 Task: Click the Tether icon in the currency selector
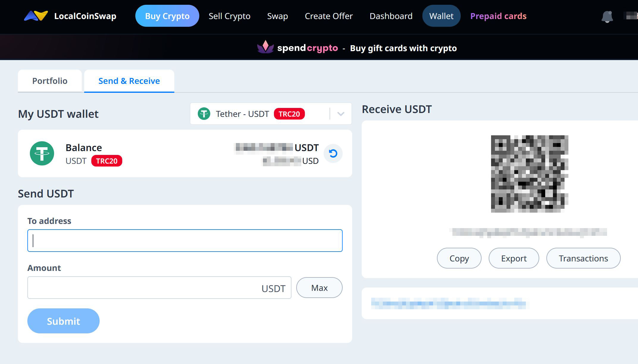coord(204,114)
